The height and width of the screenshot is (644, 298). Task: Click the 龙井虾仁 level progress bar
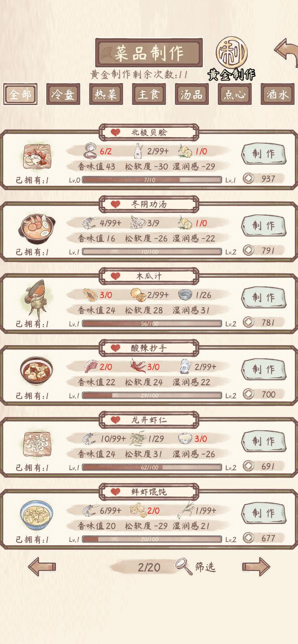pos(152,467)
